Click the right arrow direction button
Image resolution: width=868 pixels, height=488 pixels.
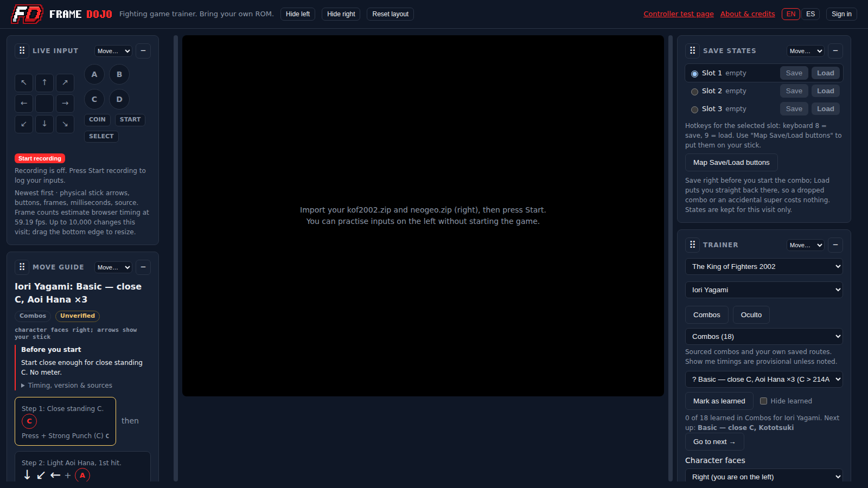pyautogui.click(x=65, y=103)
